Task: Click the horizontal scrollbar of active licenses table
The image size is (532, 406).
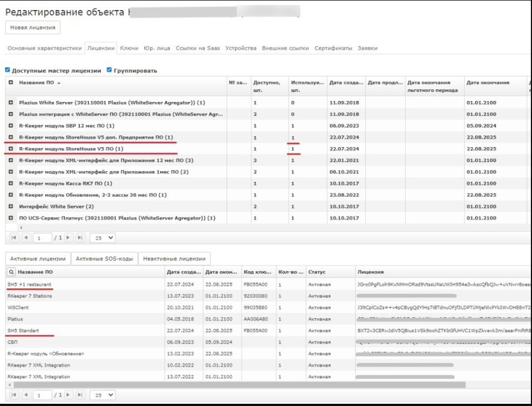Action: click(x=240, y=385)
